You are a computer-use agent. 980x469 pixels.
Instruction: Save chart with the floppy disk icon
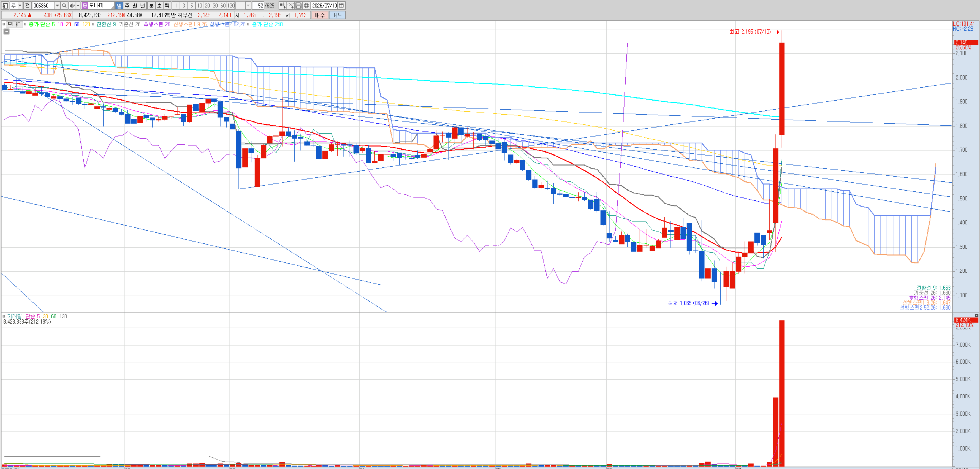pos(299,5)
